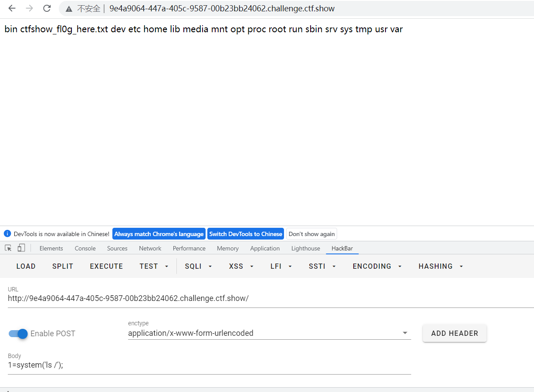Open the XSS dropdown menu
Screen dimensions: 534x392
pyautogui.click(x=241, y=266)
